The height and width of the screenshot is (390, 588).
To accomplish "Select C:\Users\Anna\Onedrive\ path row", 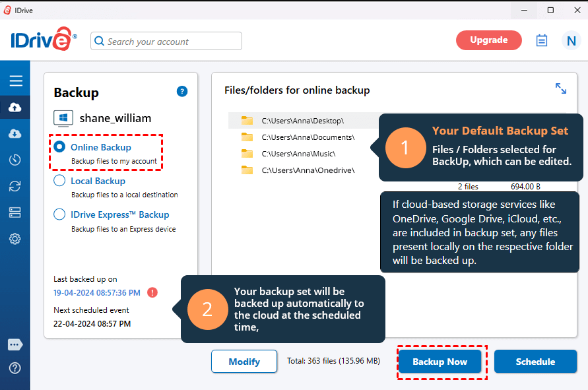I will [308, 170].
